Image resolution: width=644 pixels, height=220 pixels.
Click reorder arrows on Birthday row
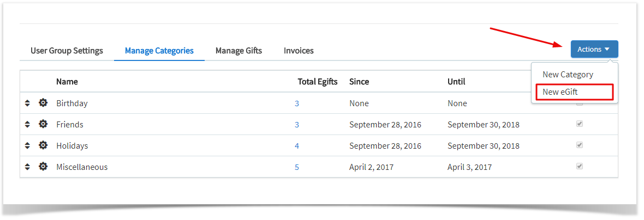[27, 103]
